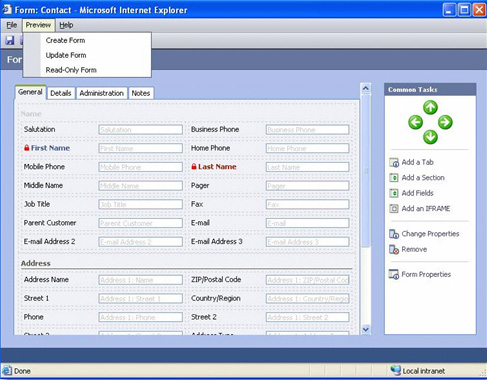Select Read-Only Form menu entry

click(x=71, y=70)
